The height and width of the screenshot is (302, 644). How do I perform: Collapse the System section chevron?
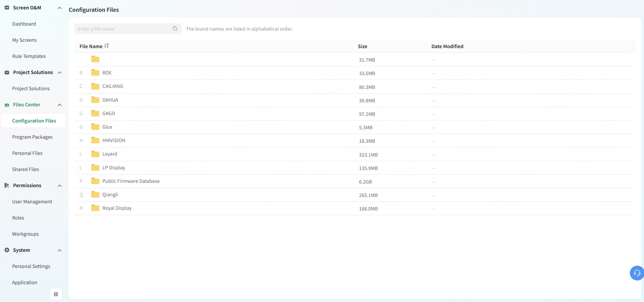[x=60, y=250]
